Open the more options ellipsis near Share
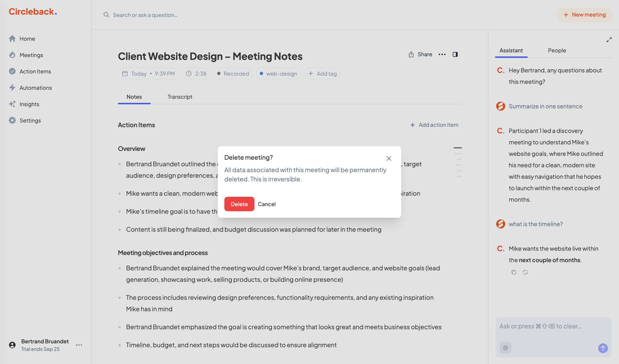 click(442, 54)
